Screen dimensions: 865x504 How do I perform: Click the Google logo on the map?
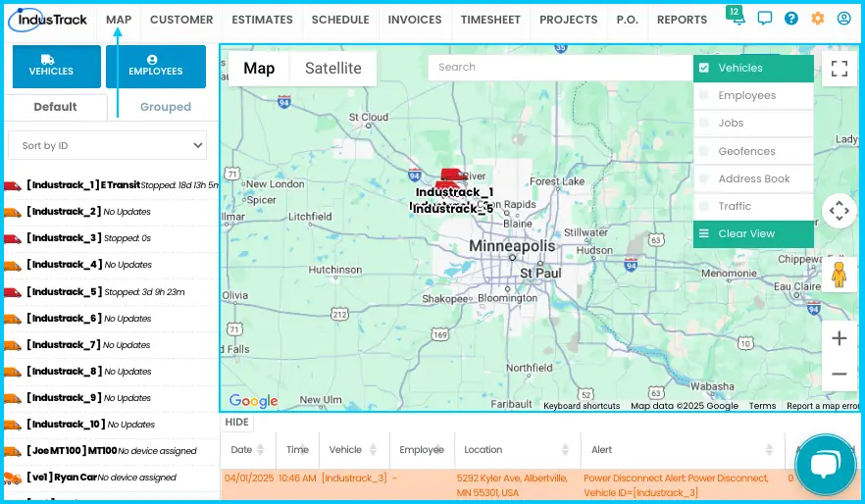point(253,401)
